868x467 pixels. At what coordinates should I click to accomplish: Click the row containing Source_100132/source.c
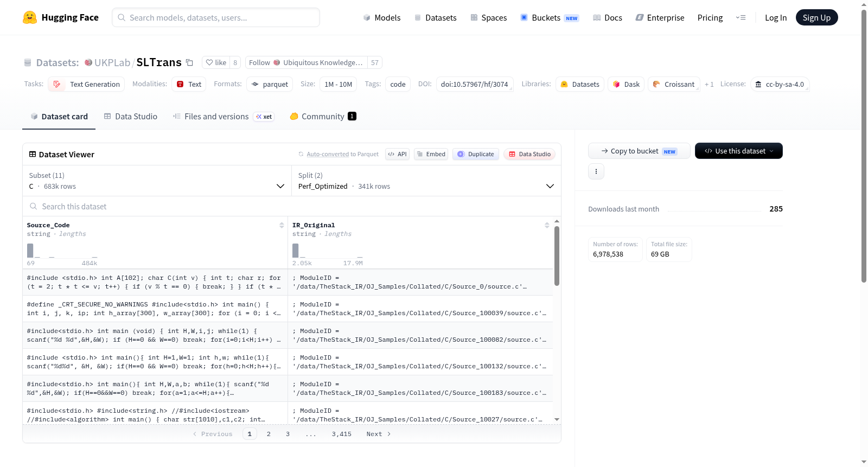click(288, 362)
